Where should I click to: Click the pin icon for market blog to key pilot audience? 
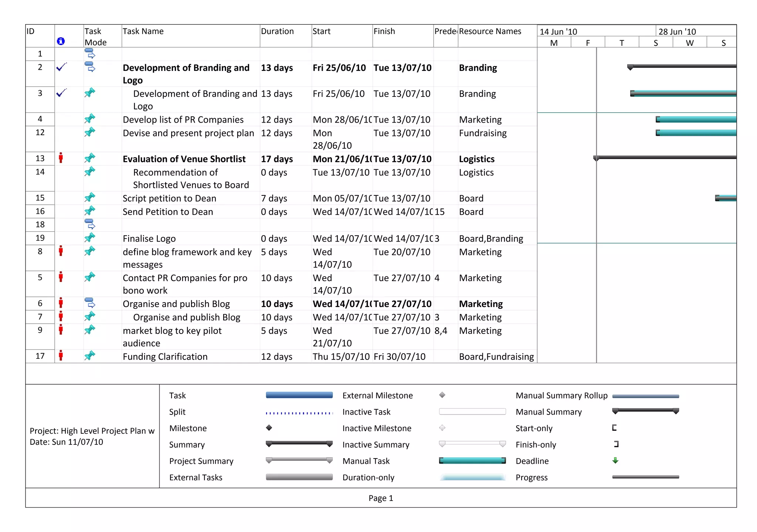coord(90,330)
